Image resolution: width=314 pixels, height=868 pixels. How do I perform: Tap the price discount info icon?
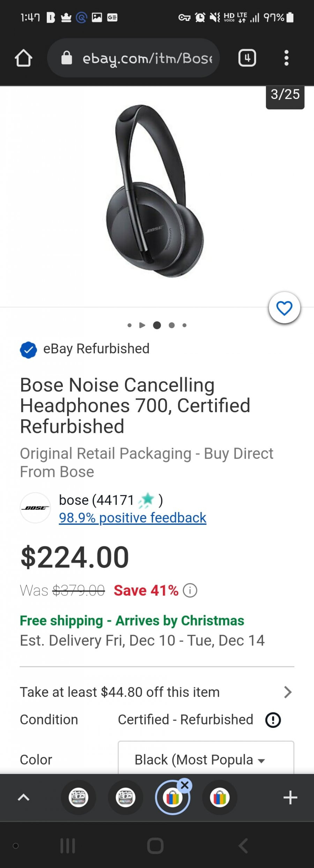[x=190, y=591]
